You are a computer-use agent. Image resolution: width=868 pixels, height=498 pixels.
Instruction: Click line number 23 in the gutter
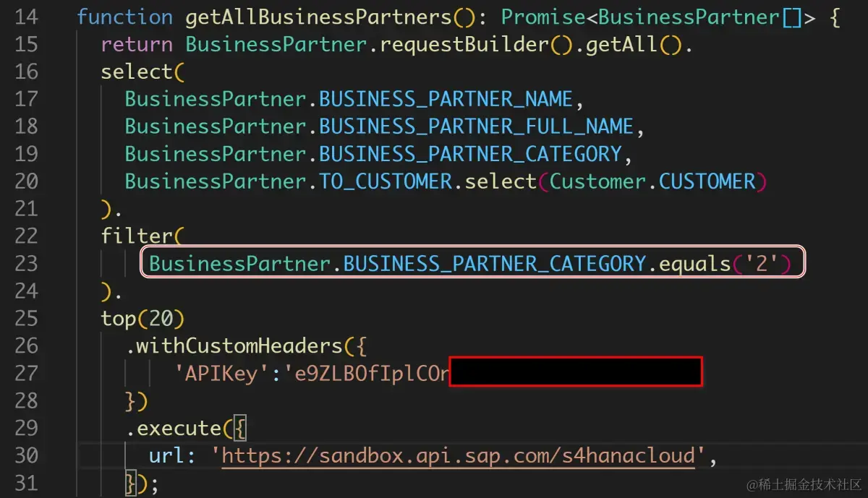[26, 265]
